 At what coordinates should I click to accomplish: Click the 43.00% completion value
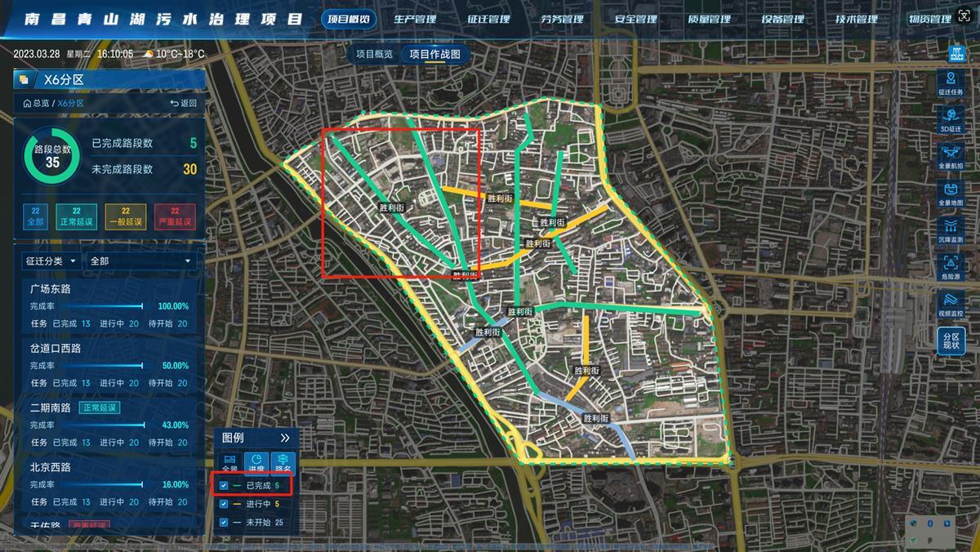click(x=175, y=425)
